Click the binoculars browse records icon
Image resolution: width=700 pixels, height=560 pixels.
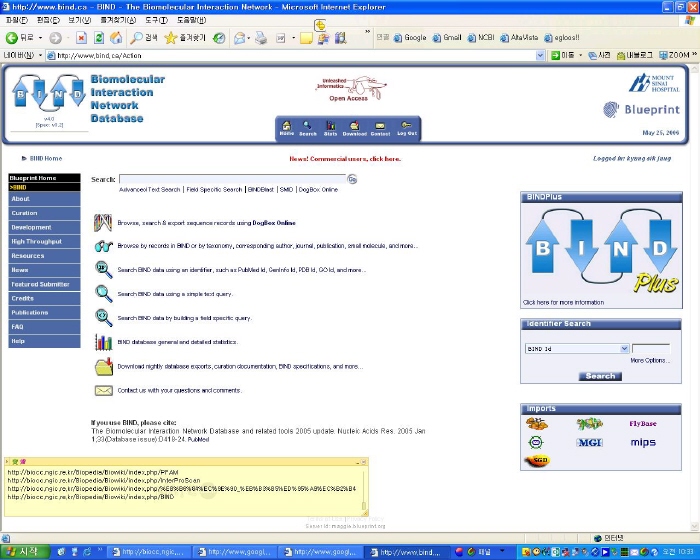tap(103, 245)
